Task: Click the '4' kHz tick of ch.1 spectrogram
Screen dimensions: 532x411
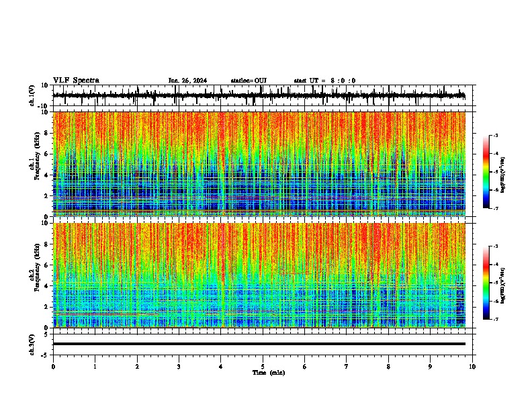Action: [47, 175]
